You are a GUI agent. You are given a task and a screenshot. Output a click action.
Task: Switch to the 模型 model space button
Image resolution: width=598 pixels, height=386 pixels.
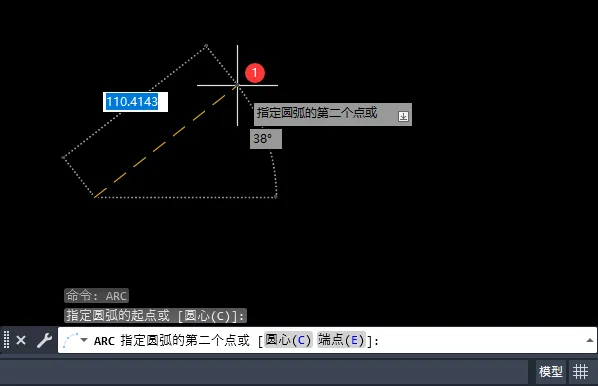point(551,372)
